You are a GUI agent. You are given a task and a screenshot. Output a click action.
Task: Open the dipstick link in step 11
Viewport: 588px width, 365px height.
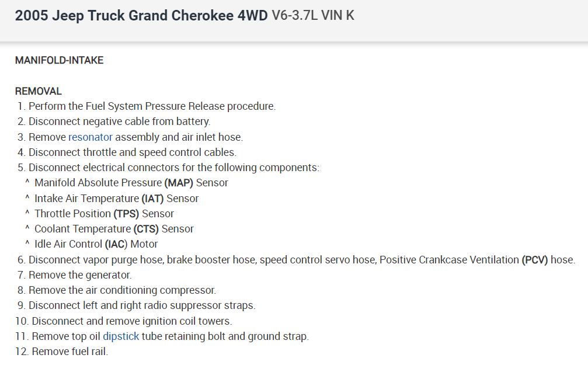point(121,336)
